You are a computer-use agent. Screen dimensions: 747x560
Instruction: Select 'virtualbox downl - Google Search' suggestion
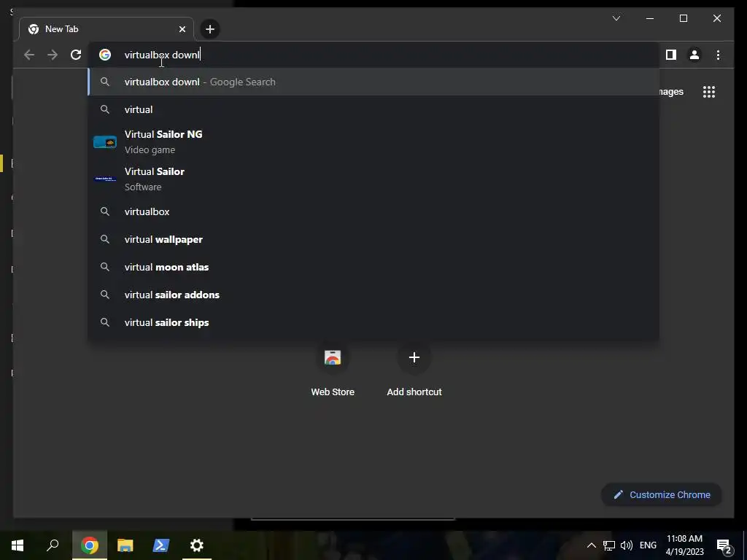(x=373, y=82)
